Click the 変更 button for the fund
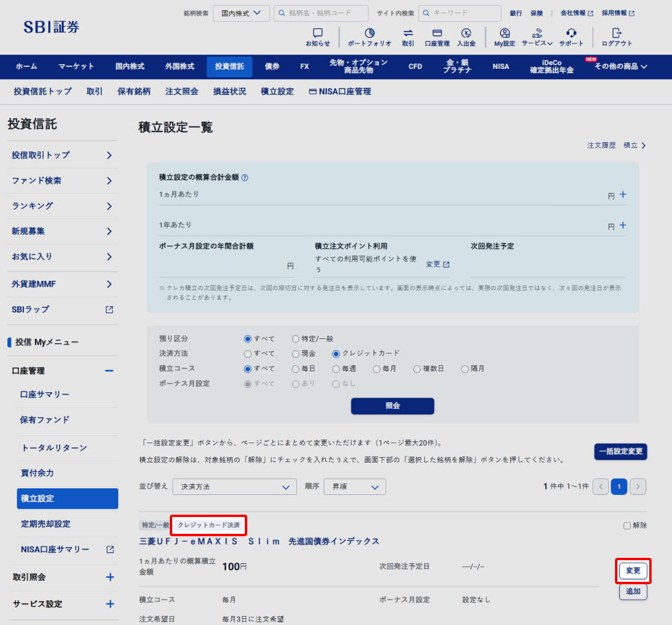This screenshot has height=625, width=672. click(633, 570)
